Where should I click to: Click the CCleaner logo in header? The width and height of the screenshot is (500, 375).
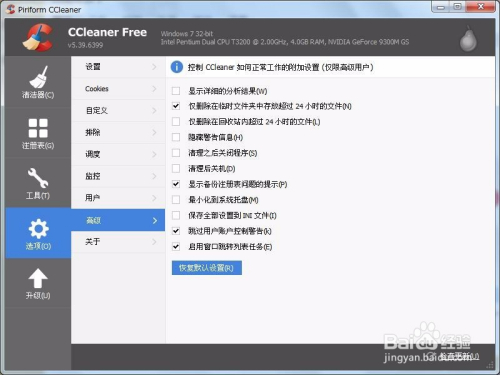point(38,37)
